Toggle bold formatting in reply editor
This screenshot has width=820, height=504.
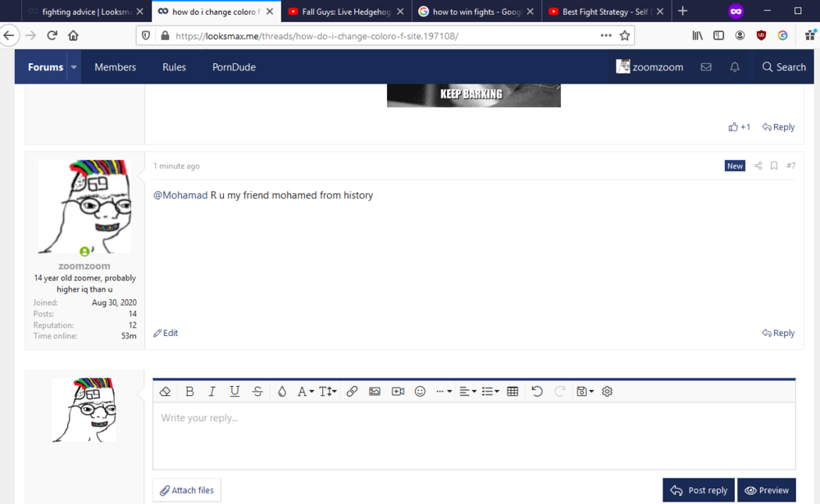coord(190,391)
